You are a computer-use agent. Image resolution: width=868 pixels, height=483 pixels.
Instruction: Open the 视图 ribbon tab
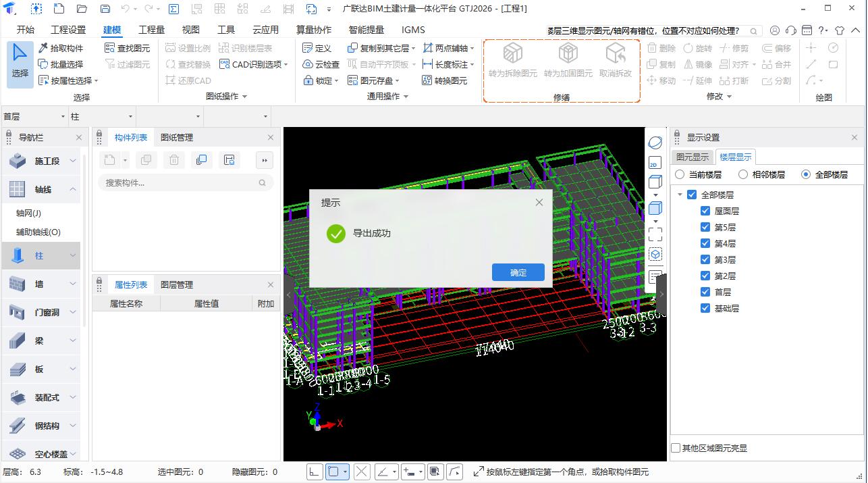191,30
